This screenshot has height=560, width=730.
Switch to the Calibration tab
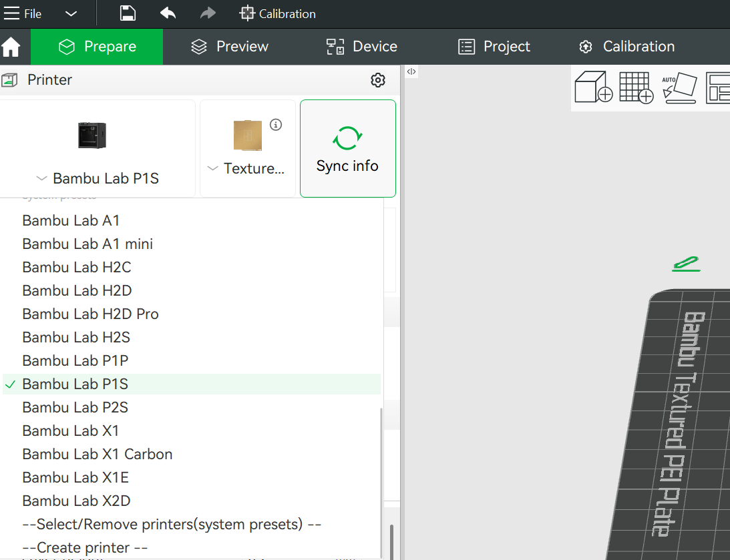[626, 47]
